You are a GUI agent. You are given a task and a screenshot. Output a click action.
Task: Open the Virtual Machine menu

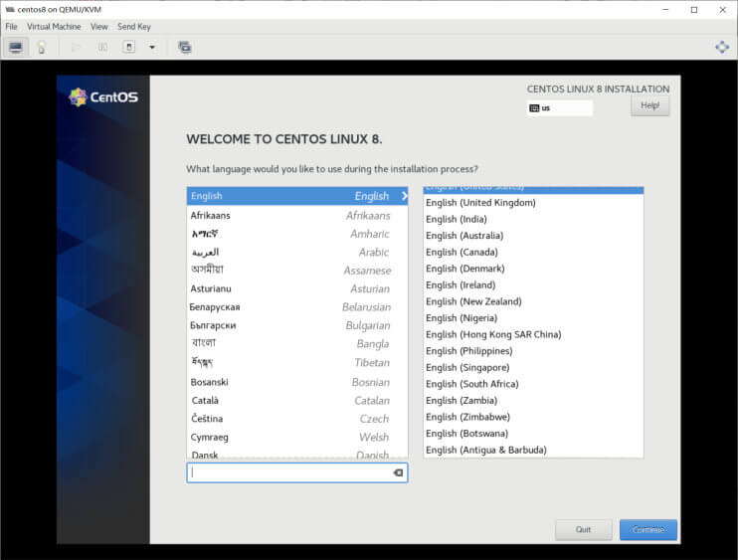pyautogui.click(x=54, y=27)
